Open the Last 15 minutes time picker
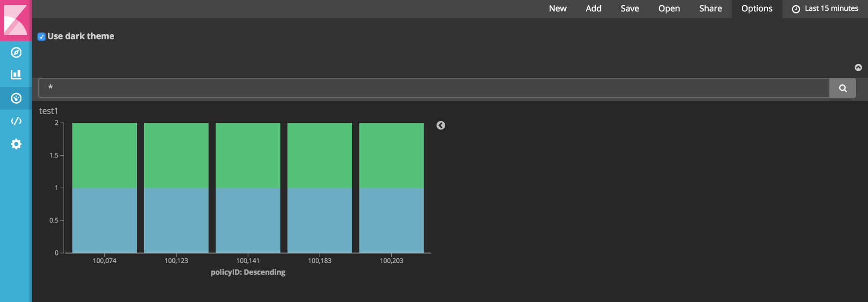868x302 pixels. pos(825,9)
